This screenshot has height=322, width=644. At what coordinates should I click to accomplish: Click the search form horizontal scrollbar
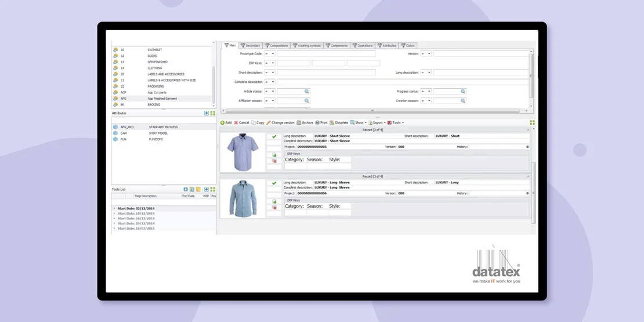point(372,111)
